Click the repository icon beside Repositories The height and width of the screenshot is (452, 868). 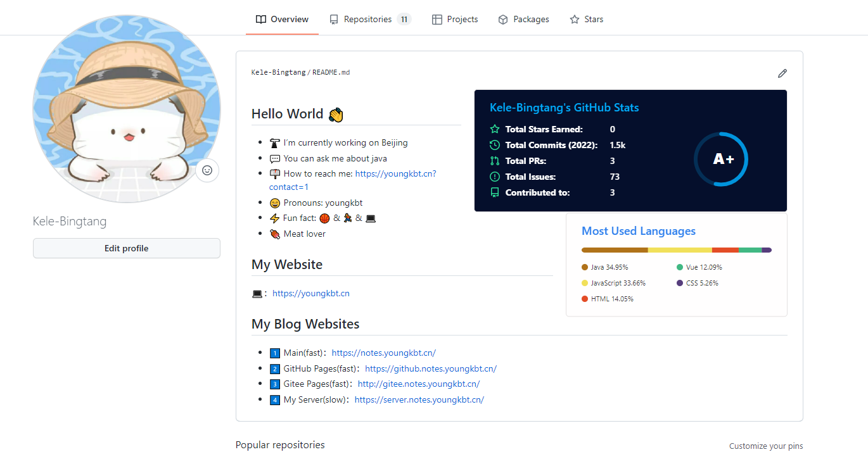(334, 20)
